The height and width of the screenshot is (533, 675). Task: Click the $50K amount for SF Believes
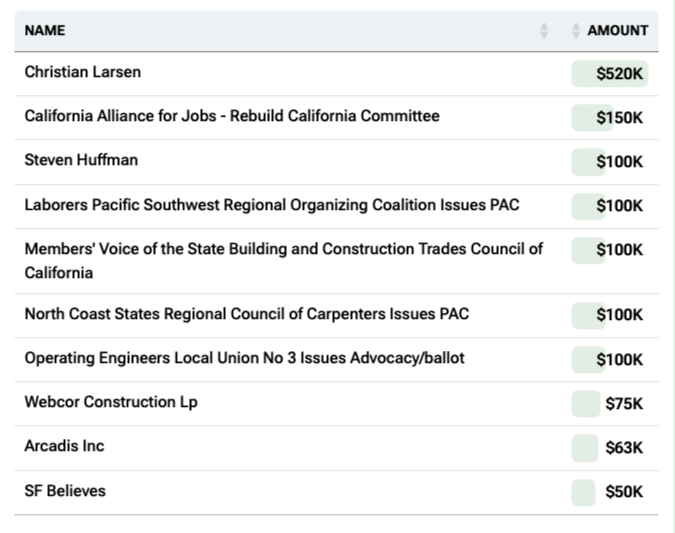coord(624,492)
